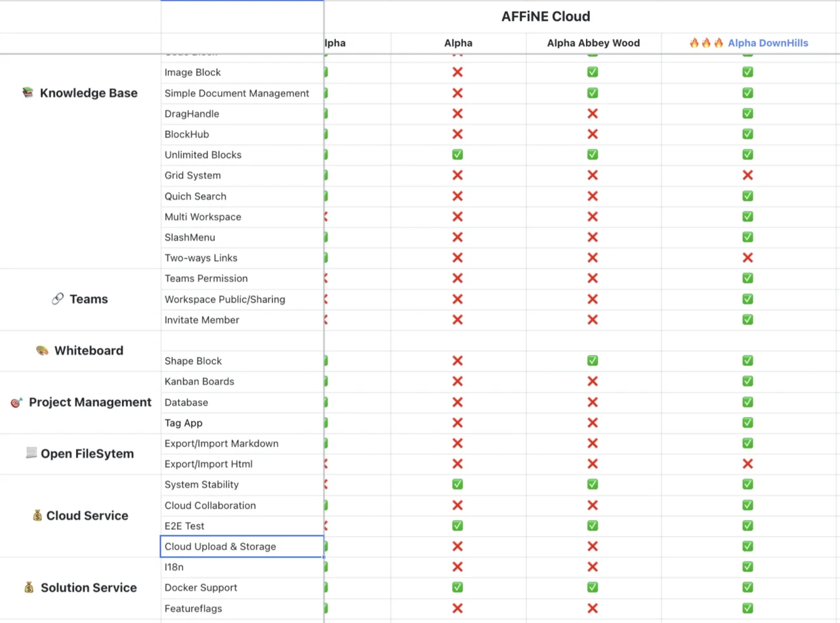Screen dimensions: 840x623
Task: Select the Alpha Abbey Wood column header
Action: pos(593,43)
